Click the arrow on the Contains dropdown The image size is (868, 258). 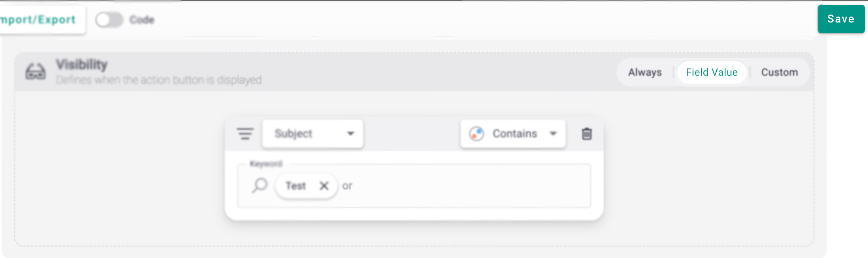553,134
